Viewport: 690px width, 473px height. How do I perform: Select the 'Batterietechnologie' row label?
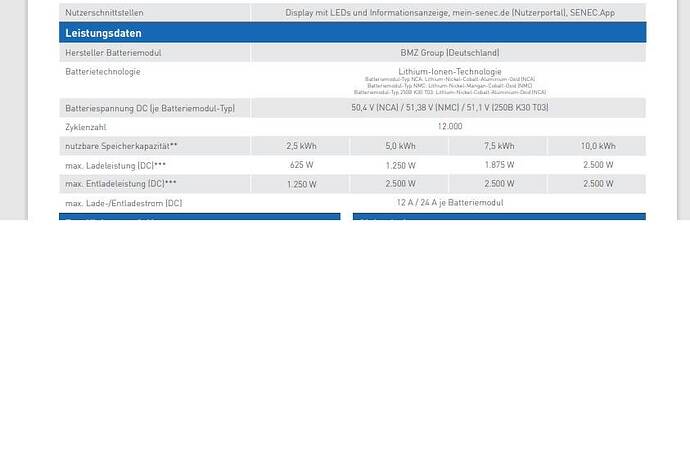pos(103,71)
